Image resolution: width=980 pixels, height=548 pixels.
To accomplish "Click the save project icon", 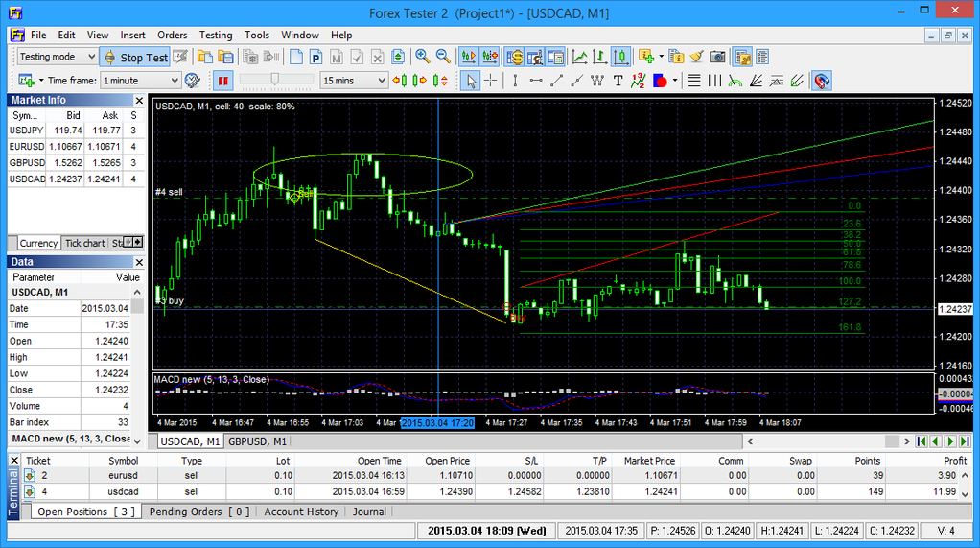I will (225, 57).
